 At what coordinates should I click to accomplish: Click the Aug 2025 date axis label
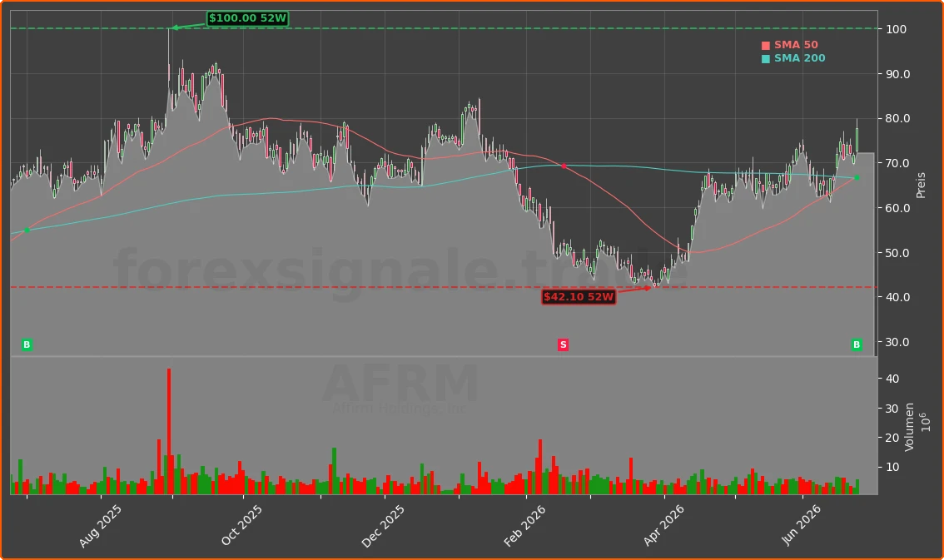101,526
